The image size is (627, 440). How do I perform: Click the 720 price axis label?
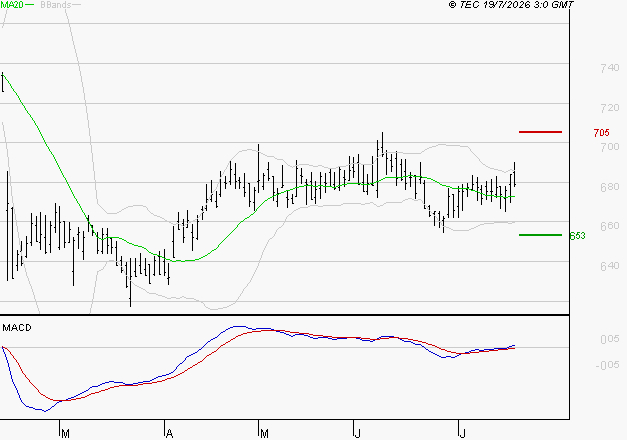click(610, 108)
